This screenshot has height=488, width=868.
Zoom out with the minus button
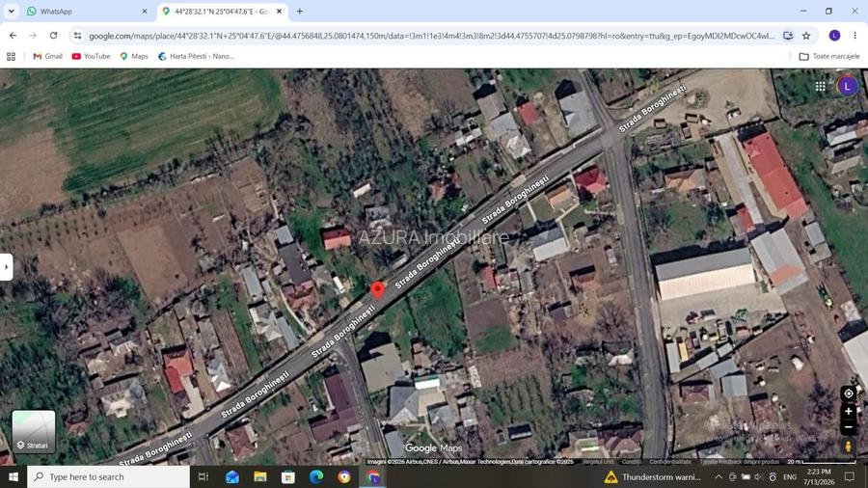[x=848, y=427]
